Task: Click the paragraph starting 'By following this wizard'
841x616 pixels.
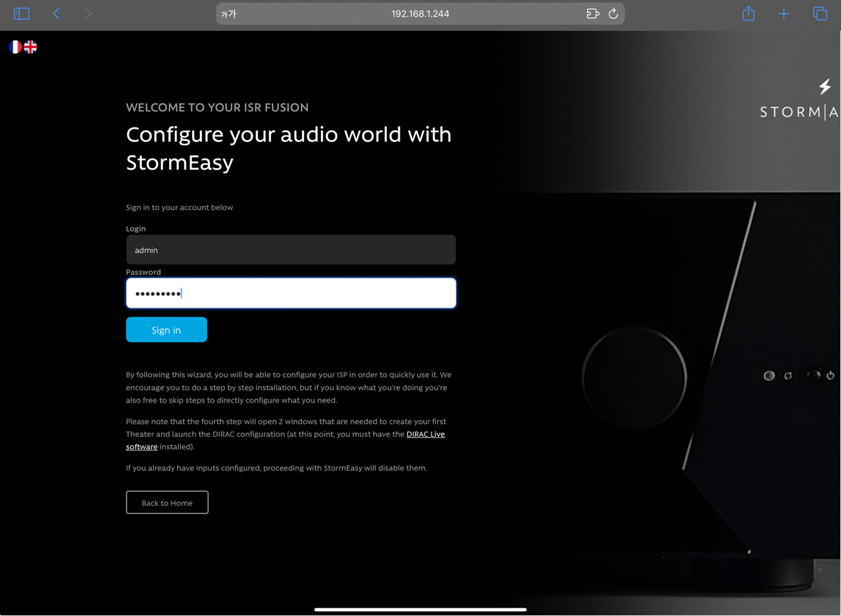Action: [289, 388]
